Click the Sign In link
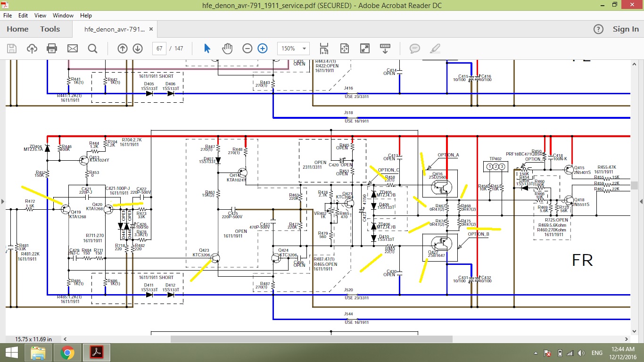This screenshot has height=362, width=644. (x=626, y=29)
